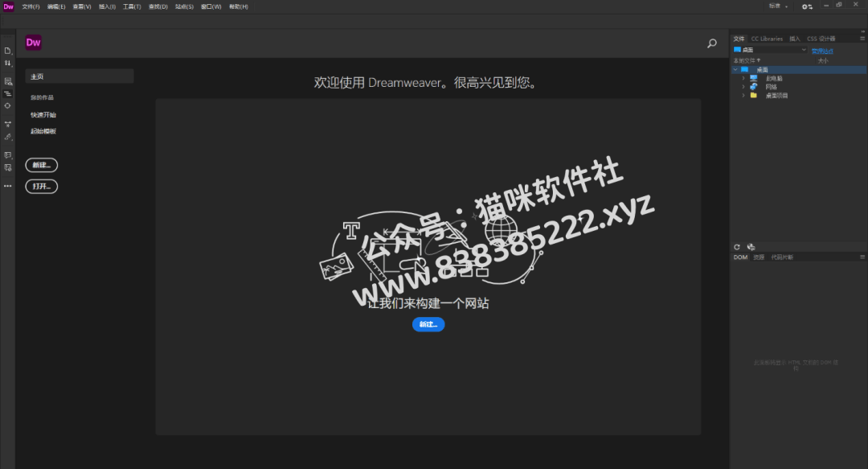This screenshot has width=868, height=469.
Task: Select 主页 in the start sidebar
Action: (79, 76)
